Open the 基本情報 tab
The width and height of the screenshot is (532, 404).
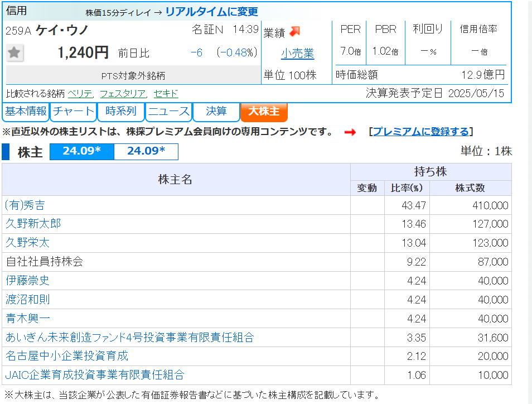(26, 112)
